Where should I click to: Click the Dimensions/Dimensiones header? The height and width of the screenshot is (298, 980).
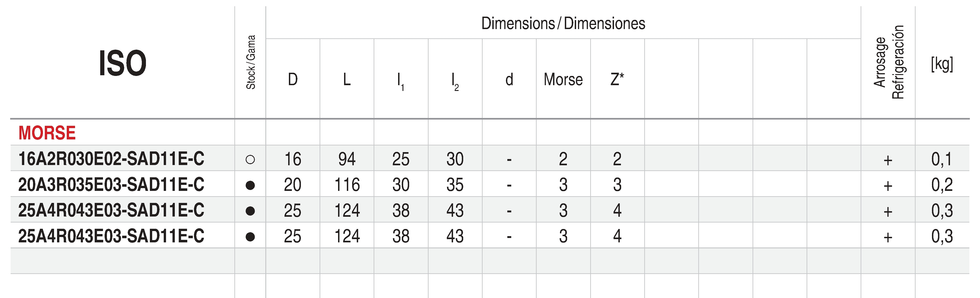(563, 24)
